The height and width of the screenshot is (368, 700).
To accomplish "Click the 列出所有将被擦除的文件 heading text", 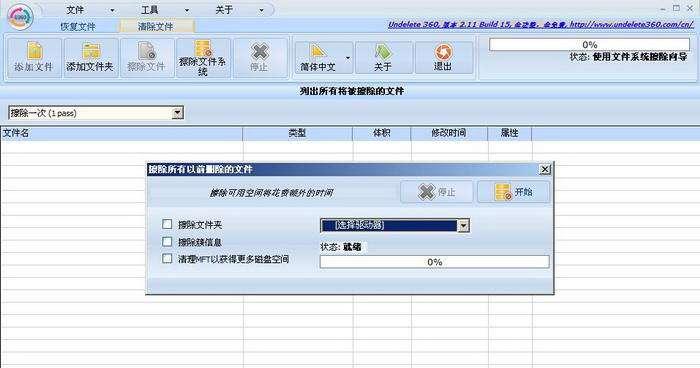I will coord(352,91).
